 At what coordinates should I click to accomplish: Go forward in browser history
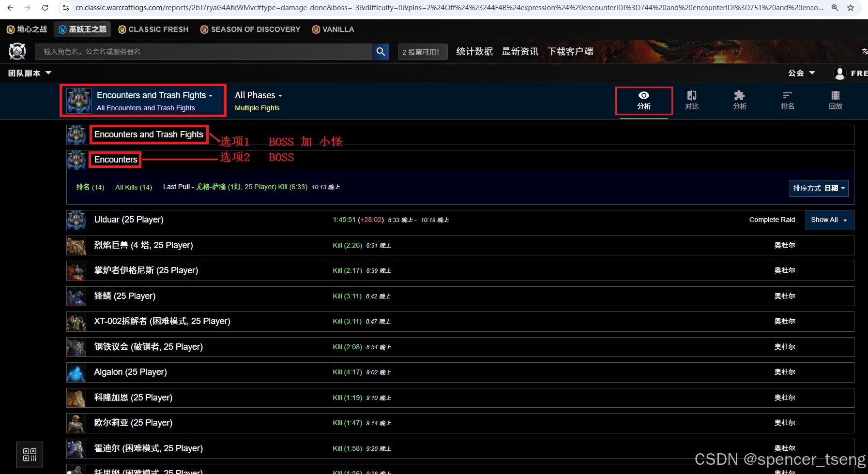point(28,8)
